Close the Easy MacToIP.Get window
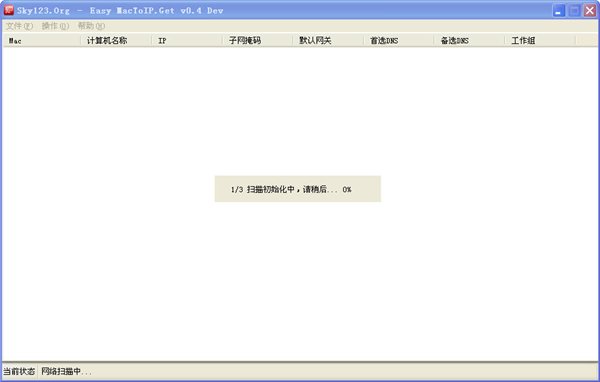600x382 pixels. (590, 11)
